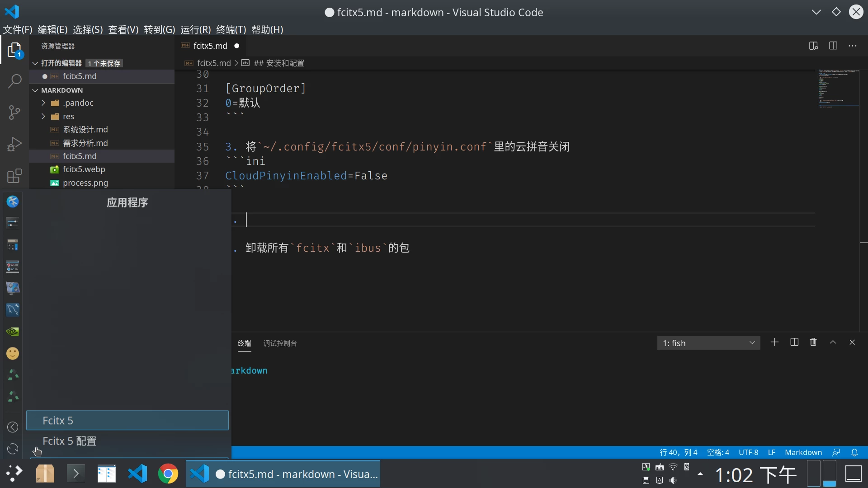Open the Search view in activity bar
This screenshot has width=868, height=488.
[x=14, y=81]
